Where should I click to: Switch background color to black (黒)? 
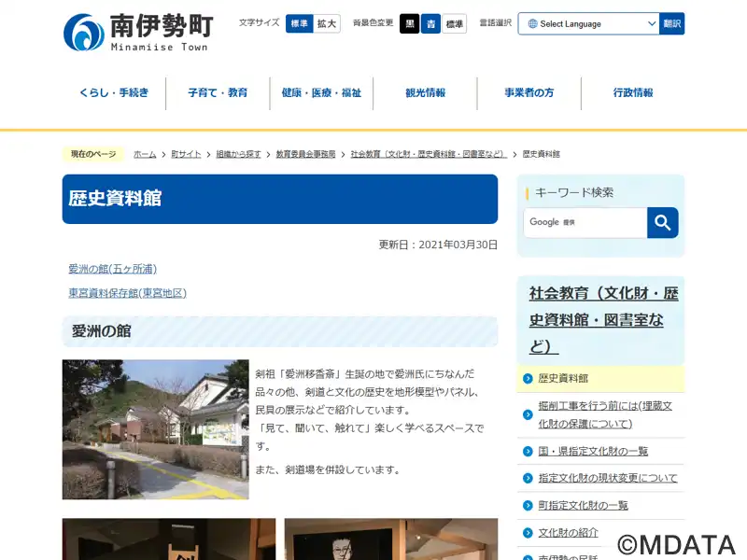point(410,23)
